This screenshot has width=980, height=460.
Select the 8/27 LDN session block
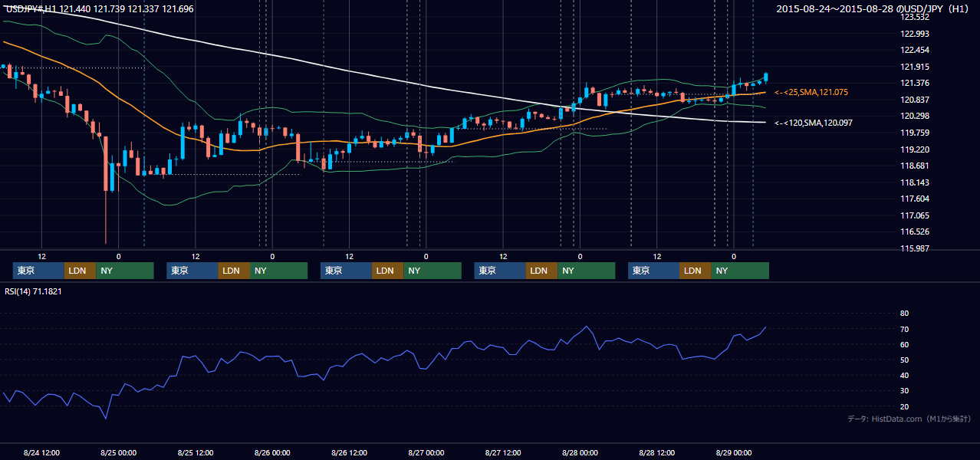[541, 271]
